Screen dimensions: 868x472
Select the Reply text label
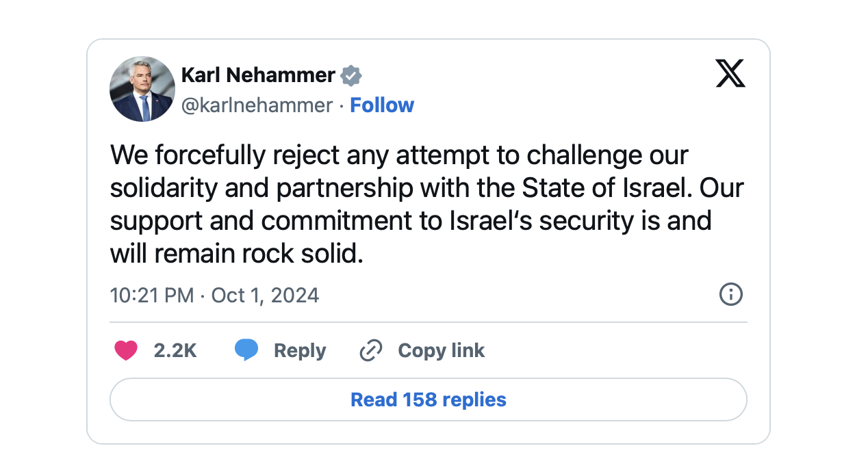[300, 351]
